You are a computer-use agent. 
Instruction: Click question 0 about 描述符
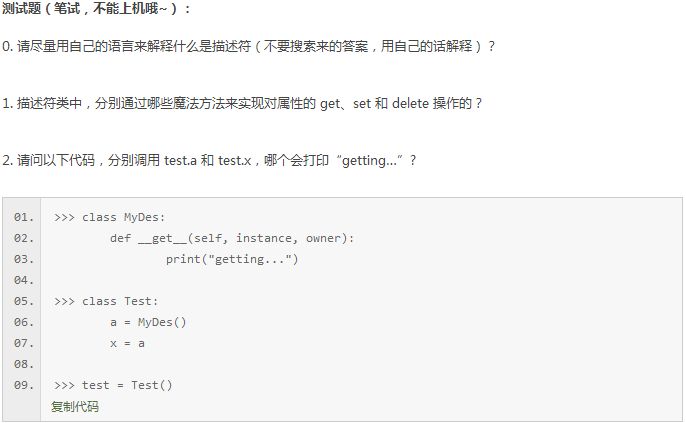pos(248,46)
